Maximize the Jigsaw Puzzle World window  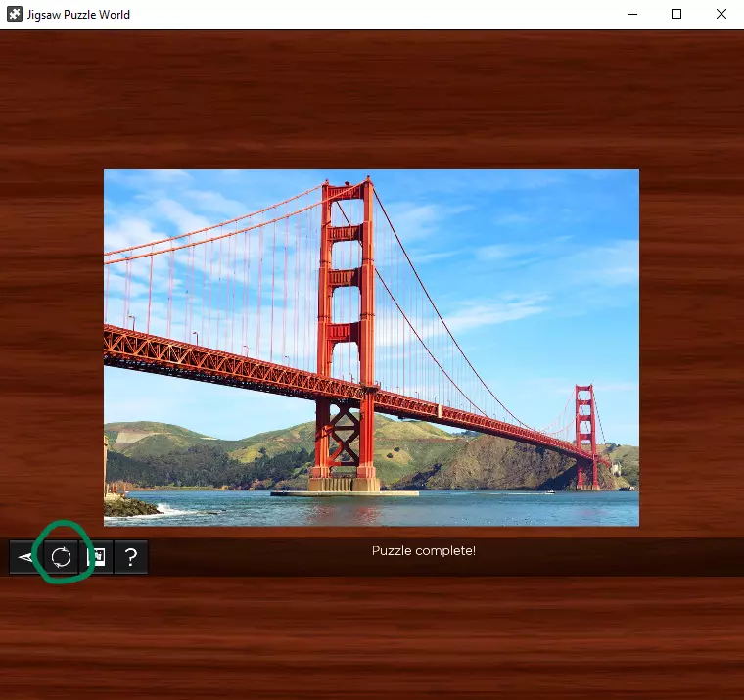pos(675,15)
